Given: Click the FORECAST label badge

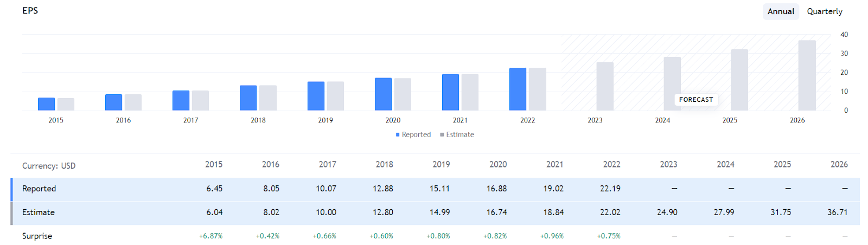Looking at the screenshot, I should (x=696, y=100).
